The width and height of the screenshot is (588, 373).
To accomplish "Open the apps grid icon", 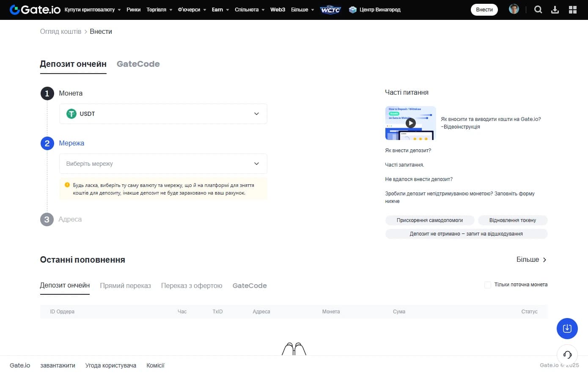I will pyautogui.click(x=573, y=9).
